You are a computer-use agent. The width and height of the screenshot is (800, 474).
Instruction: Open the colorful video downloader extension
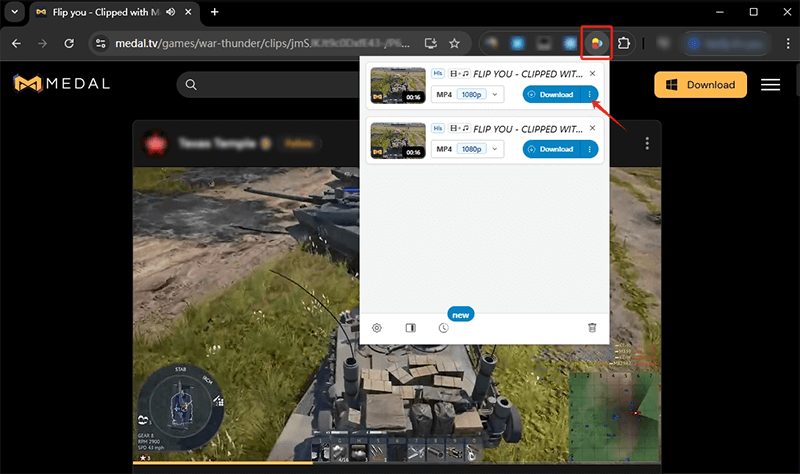click(x=596, y=43)
